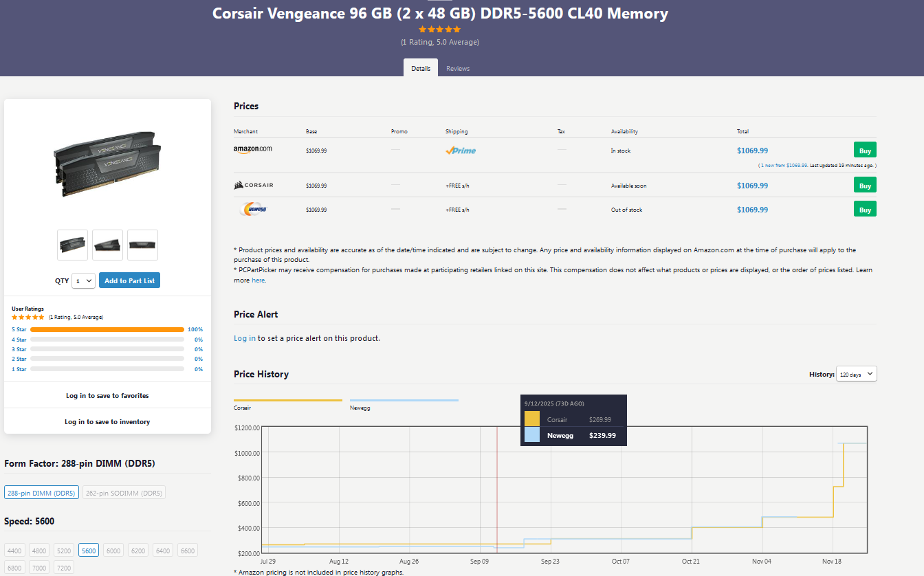Toggle the Newegg blue legend line in Price History
Image resolution: width=924 pixels, height=576 pixels.
[x=404, y=400]
